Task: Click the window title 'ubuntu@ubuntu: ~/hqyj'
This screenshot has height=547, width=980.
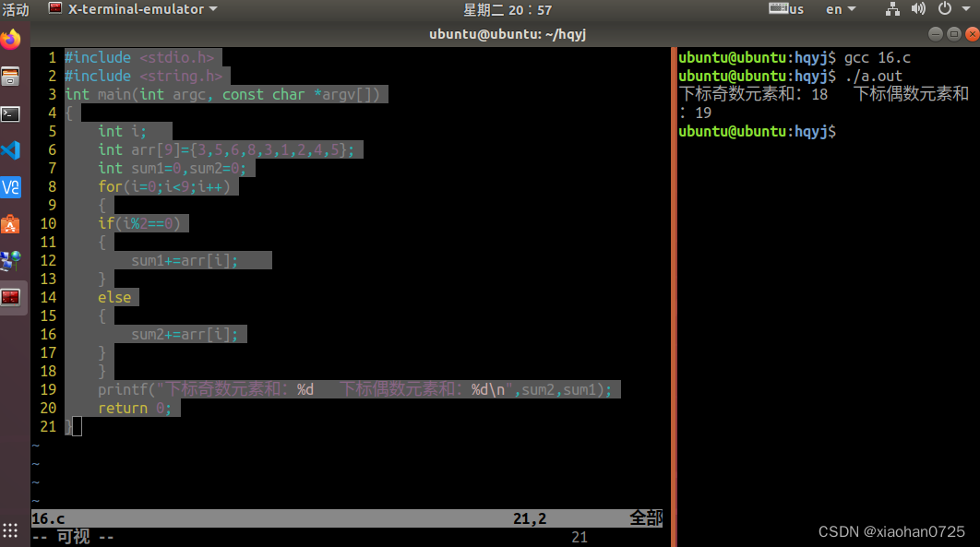Action: [x=508, y=34]
